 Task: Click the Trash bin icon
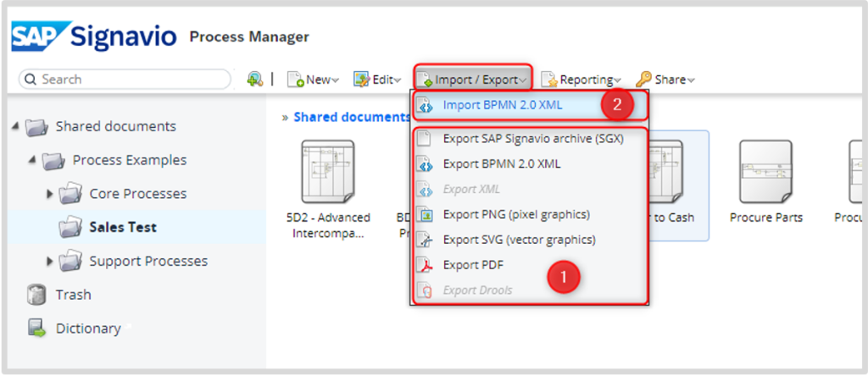coord(36,295)
